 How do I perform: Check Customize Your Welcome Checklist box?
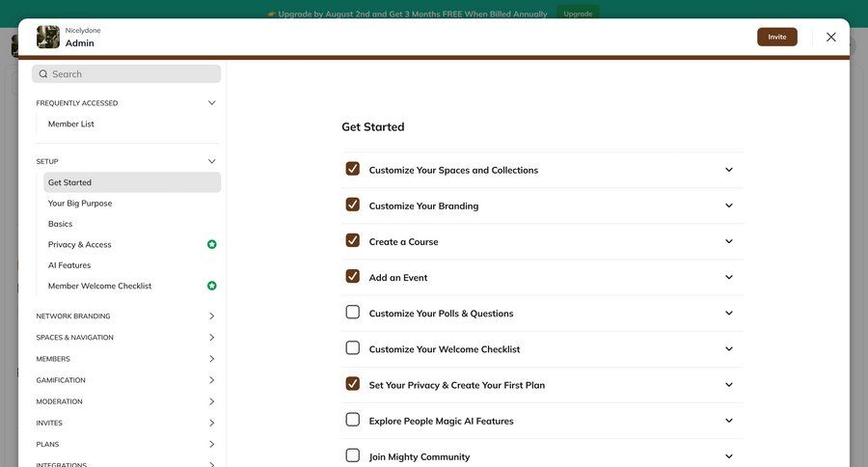353,348
